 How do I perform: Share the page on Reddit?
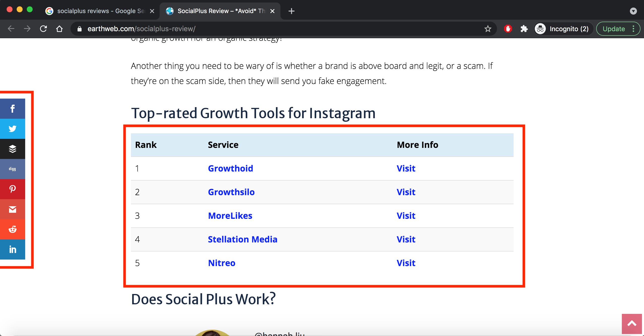pos(13,229)
